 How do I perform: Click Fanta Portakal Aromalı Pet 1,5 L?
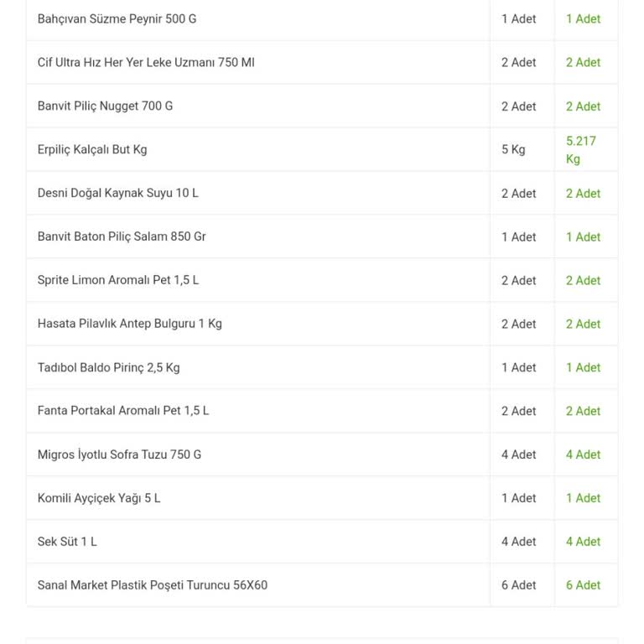[x=123, y=411]
